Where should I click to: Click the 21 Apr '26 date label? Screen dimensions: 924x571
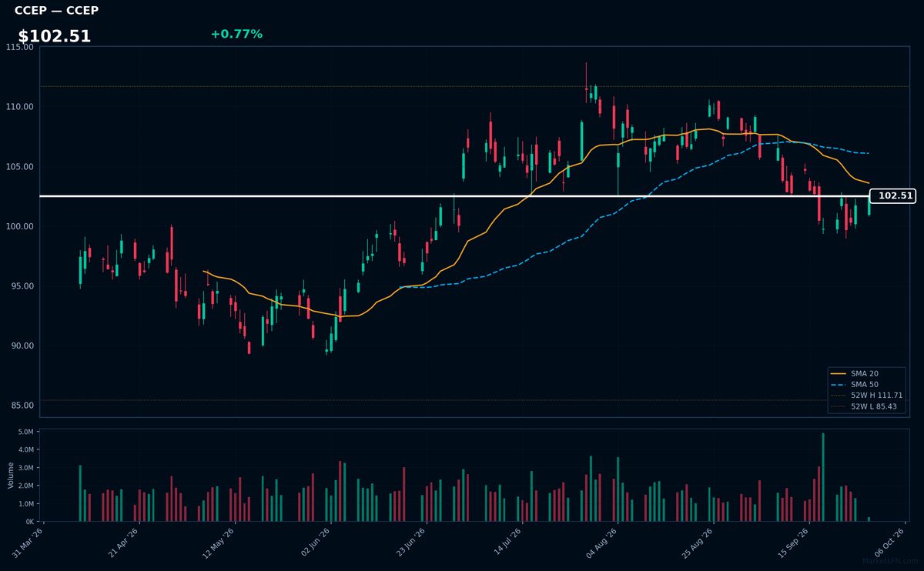coord(125,543)
